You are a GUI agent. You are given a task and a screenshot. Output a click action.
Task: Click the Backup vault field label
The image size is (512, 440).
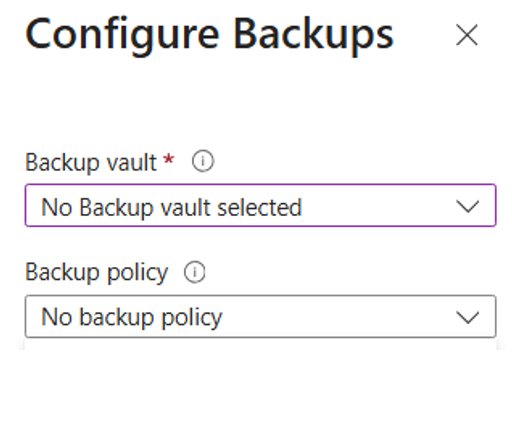(91, 162)
